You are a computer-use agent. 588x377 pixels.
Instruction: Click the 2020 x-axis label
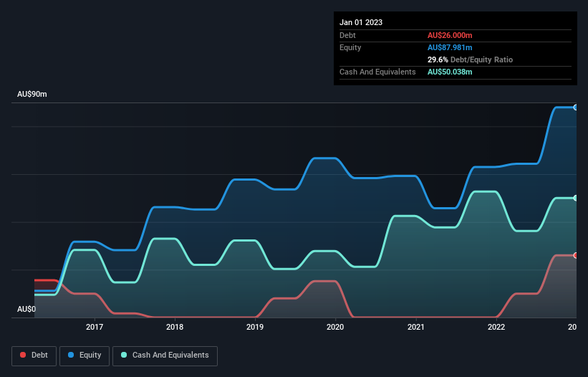(335, 327)
